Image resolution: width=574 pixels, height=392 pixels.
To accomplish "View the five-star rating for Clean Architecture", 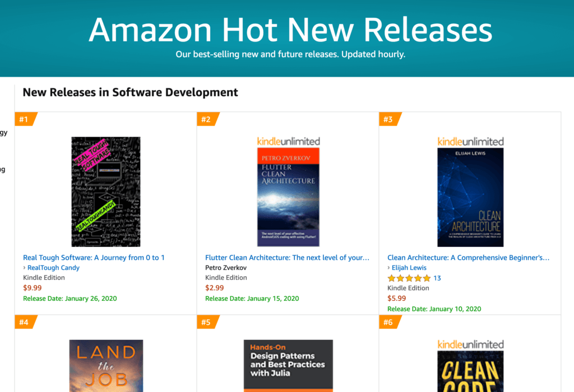I will click(409, 278).
